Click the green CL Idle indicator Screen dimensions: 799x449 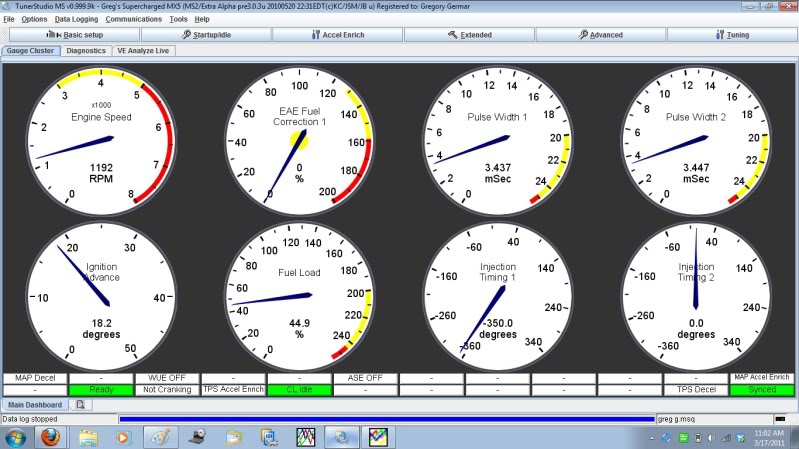[299, 390]
